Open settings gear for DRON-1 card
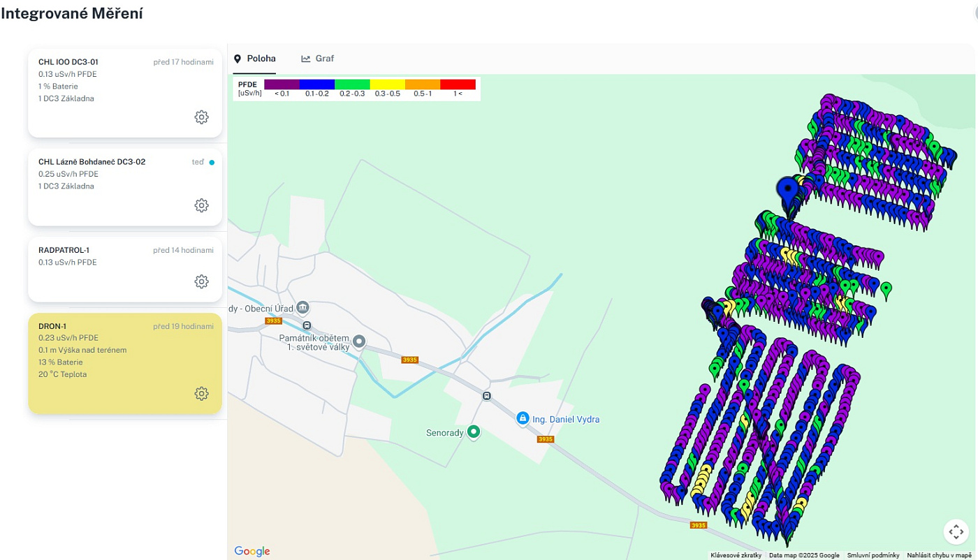This screenshot has height=560, width=978. (201, 394)
